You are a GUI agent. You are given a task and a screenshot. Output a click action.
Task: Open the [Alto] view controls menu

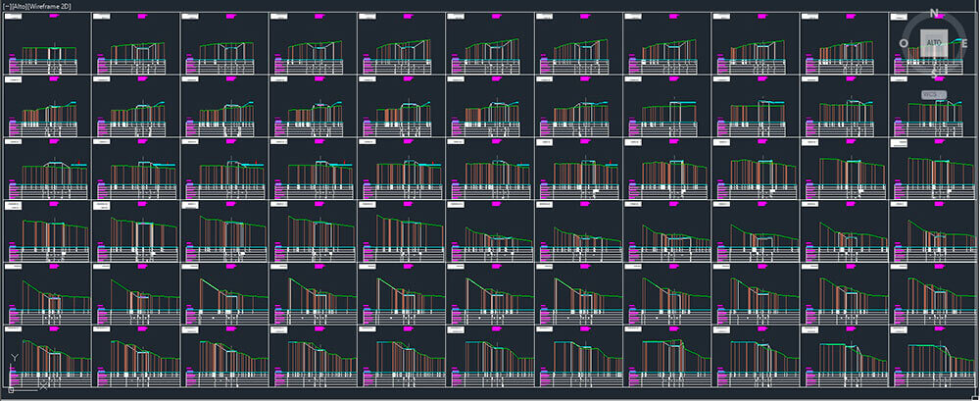click(x=21, y=6)
